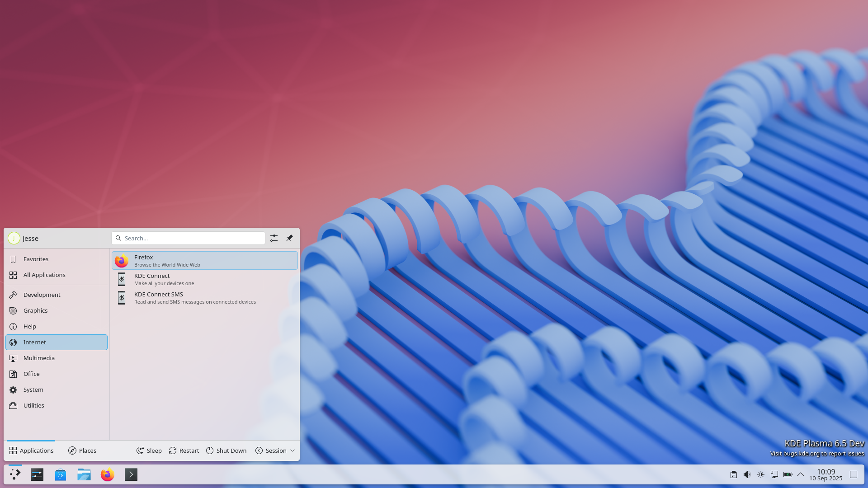
Task: Show All Applications category
Action: point(57,275)
